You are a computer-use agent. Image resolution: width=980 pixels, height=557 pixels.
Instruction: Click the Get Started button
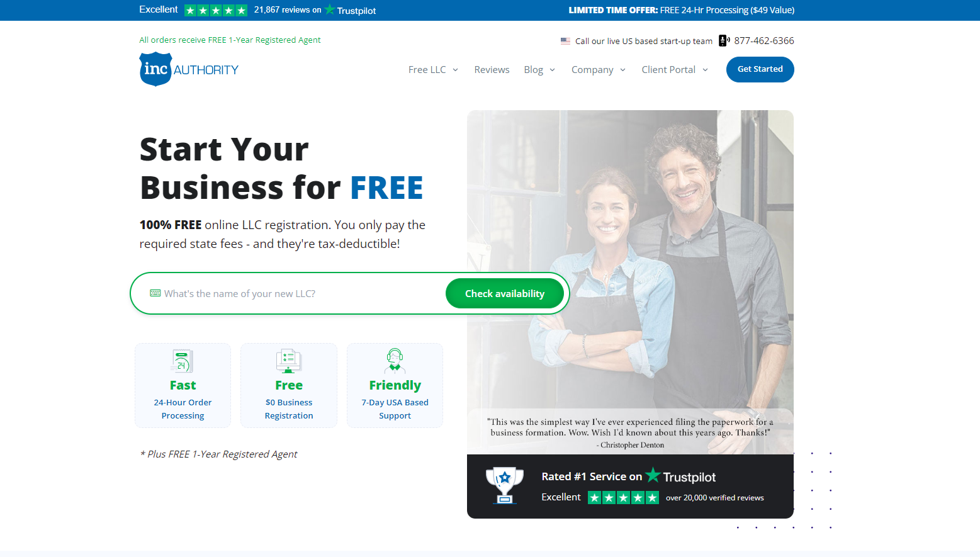[760, 69]
